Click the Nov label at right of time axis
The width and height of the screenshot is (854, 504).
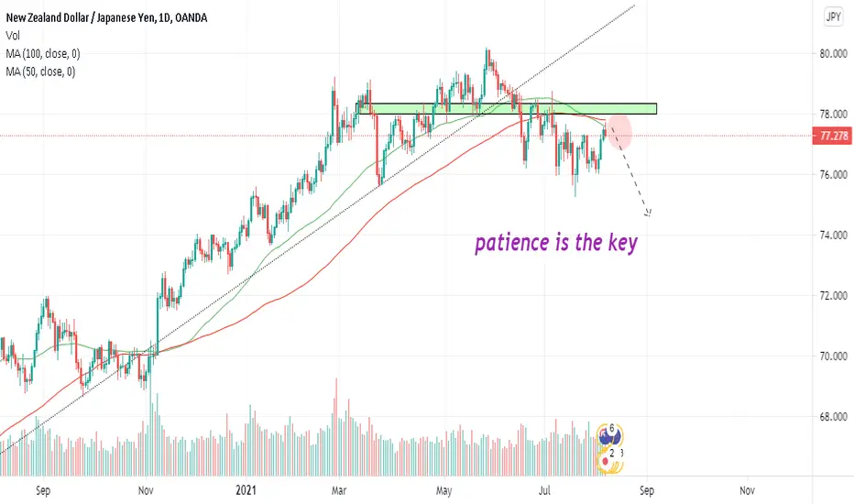[748, 490]
